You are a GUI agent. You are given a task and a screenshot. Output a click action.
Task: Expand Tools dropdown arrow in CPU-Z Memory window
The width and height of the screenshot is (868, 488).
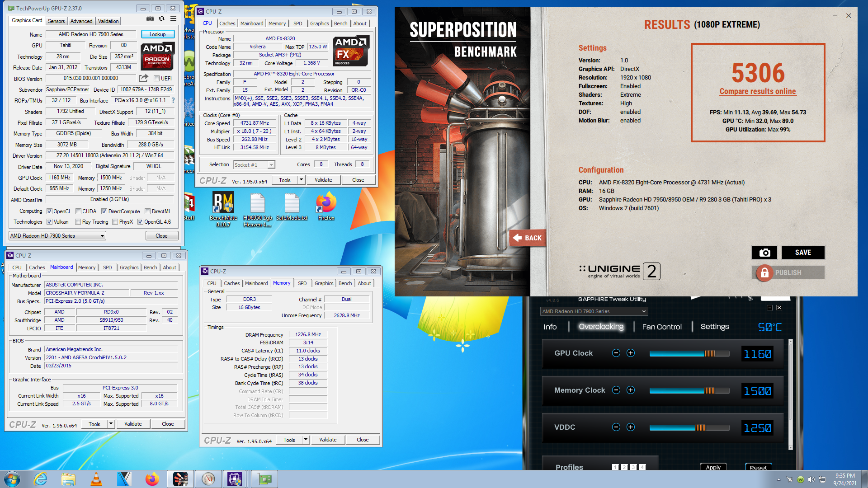click(x=306, y=440)
